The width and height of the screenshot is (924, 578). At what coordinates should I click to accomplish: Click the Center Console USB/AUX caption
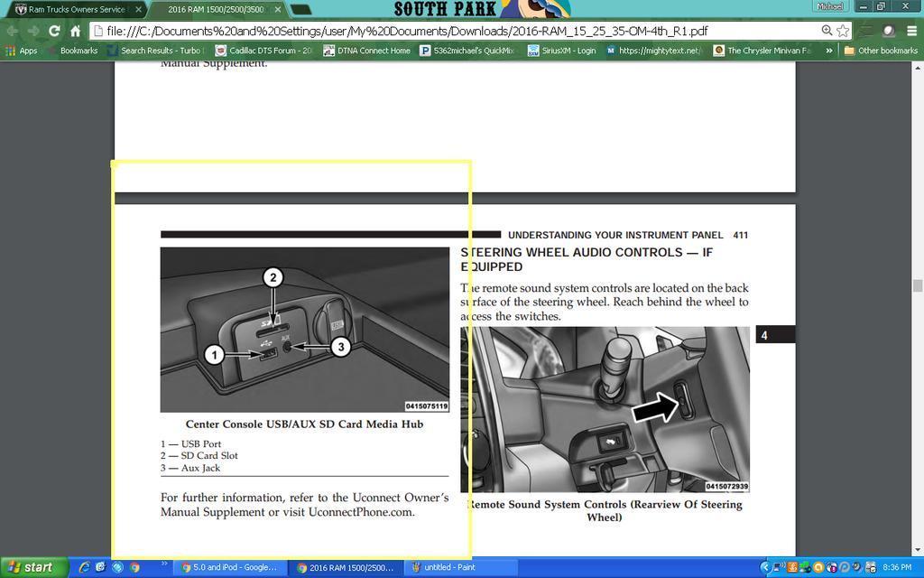[x=305, y=424]
